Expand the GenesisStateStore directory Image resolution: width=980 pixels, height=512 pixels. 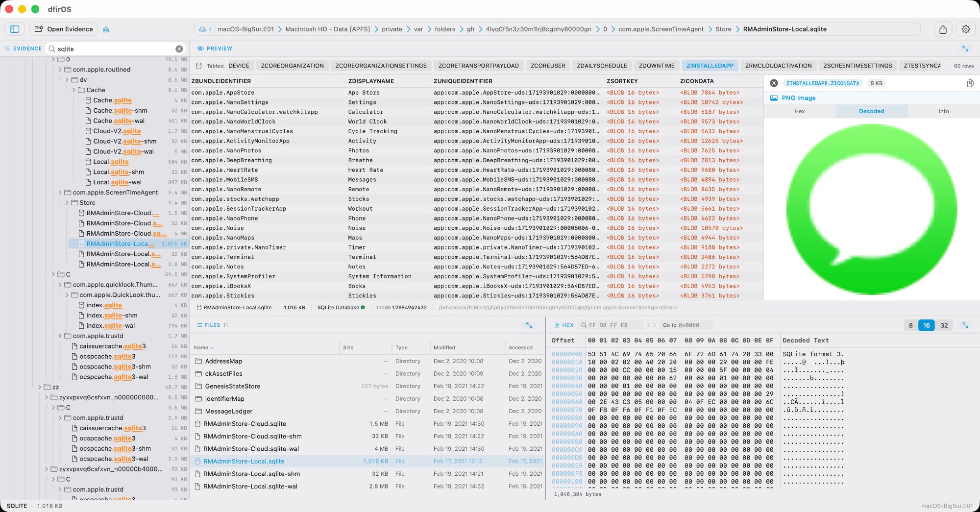[x=233, y=386]
